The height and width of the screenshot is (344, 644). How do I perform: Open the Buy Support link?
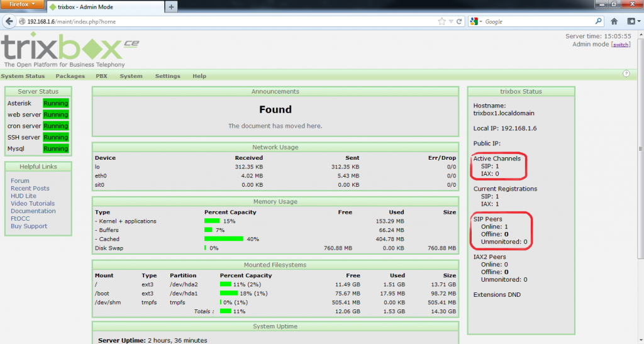29,226
